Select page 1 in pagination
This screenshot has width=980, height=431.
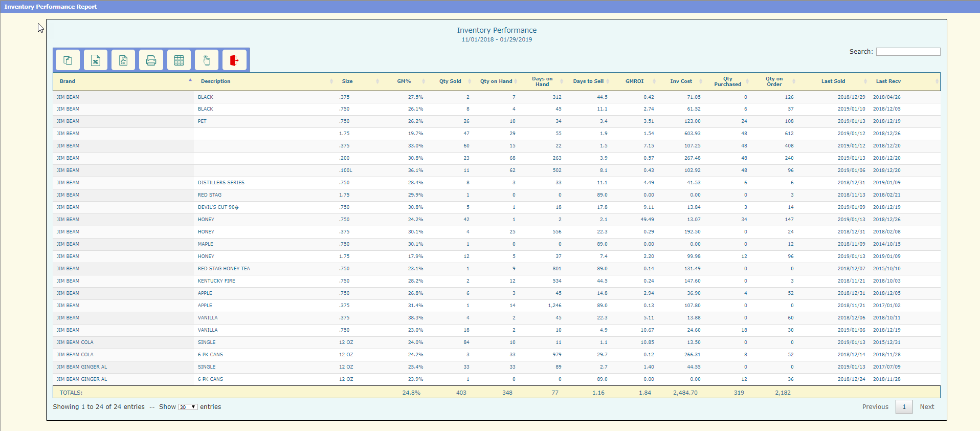[x=904, y=407]
